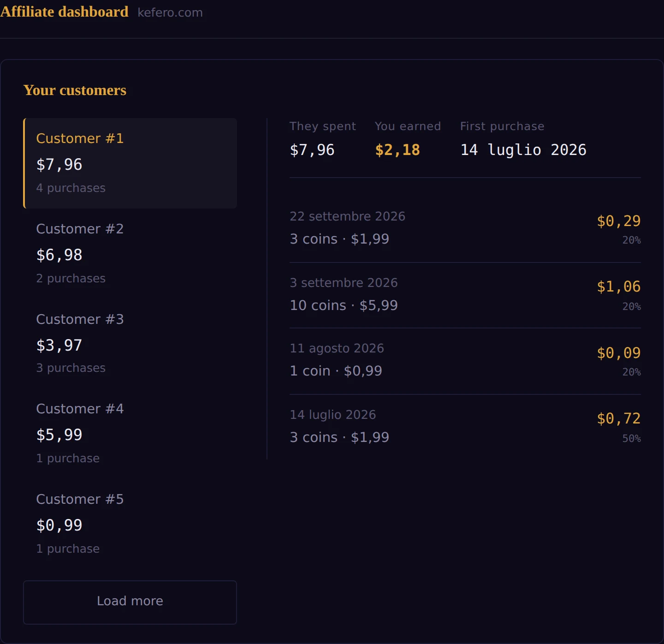Show purchases for Customer #3
The width and height of the screenshot is (664, 644).
coord(130,344)
